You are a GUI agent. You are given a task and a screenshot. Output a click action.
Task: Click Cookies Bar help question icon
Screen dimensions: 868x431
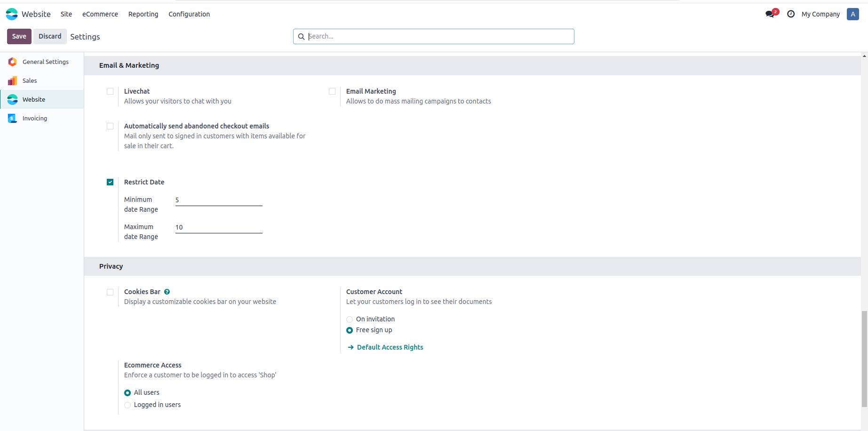(167, 292)
